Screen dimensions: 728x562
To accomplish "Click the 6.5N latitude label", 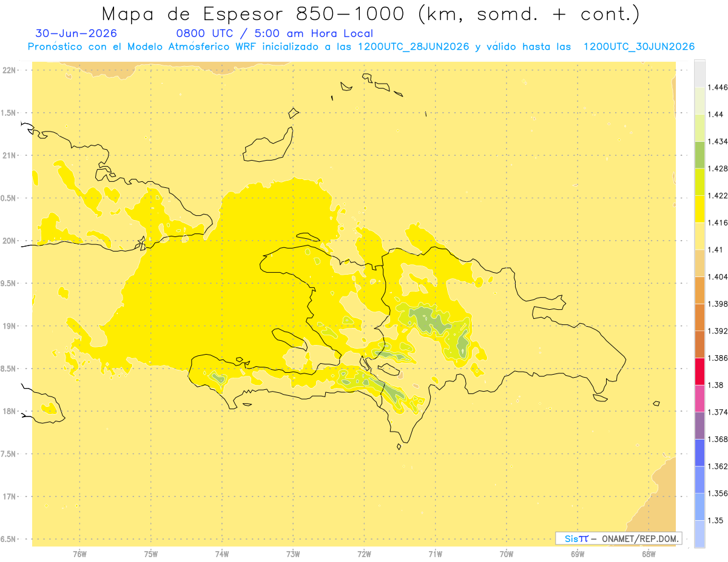I will (x=8, y=539).
